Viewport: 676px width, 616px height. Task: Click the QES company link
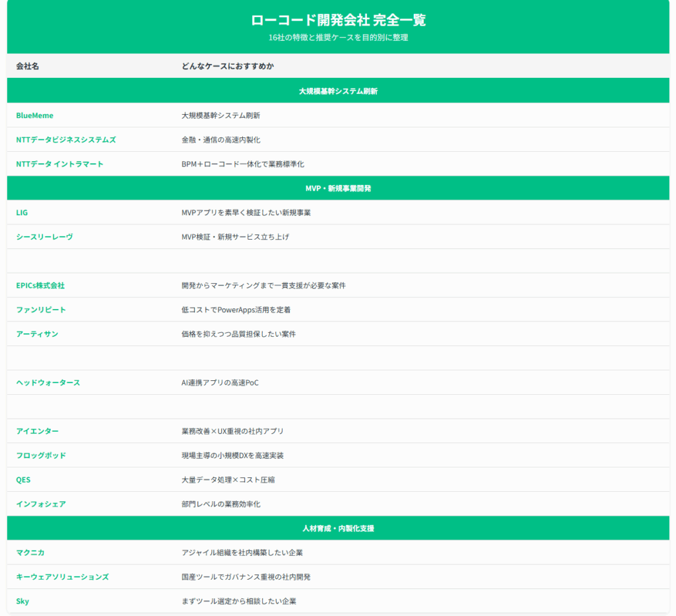click(23, 480)
